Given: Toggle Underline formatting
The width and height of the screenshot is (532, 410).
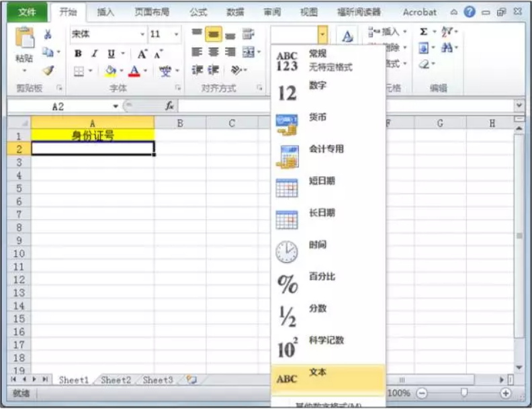Looking at the screenshot, I should point(111,53).
